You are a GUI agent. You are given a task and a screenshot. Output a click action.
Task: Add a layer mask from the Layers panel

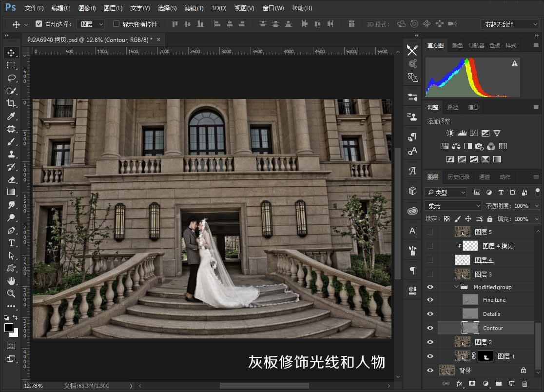pyautogui.click(x=473, y=384)
